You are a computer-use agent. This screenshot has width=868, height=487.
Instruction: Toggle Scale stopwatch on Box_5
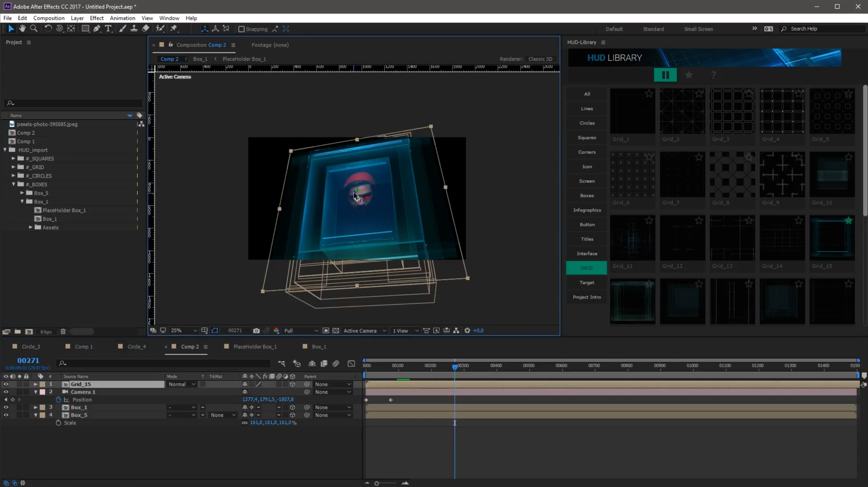(58, 423)
